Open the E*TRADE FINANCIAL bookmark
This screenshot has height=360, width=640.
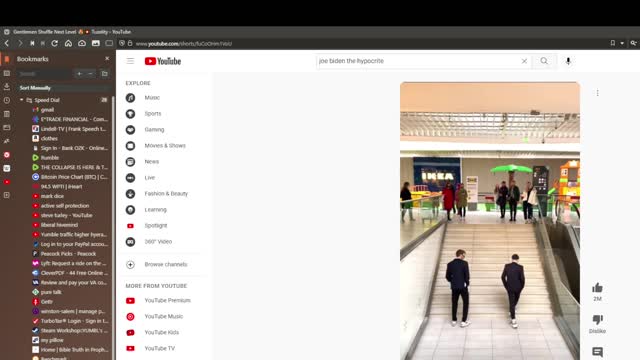click(70, 119)
